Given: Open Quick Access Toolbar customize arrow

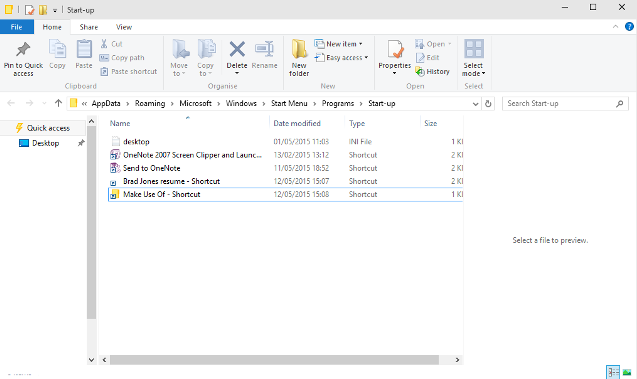Looking at the screenshot, I should pyautogui.click(x=55, y=10).
